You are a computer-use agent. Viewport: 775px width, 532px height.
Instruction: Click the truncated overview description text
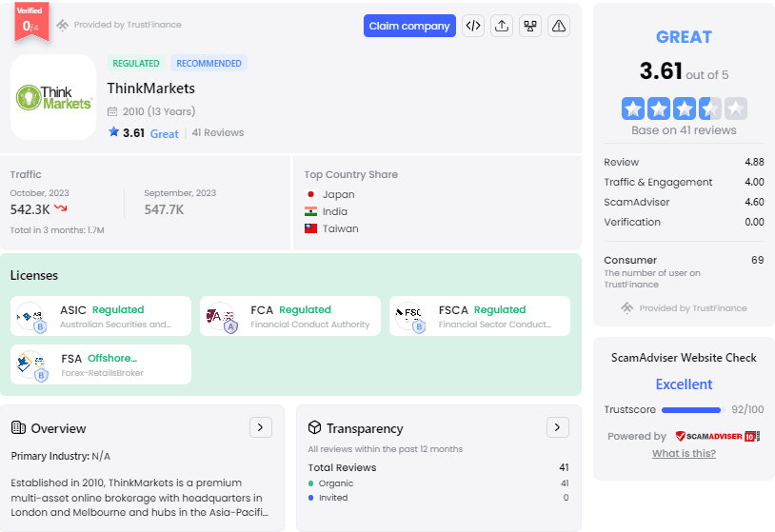[x=139, y=498]
